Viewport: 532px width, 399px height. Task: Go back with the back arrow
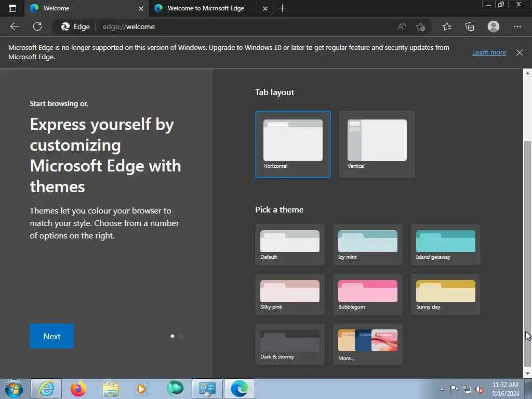click(14, 26)
